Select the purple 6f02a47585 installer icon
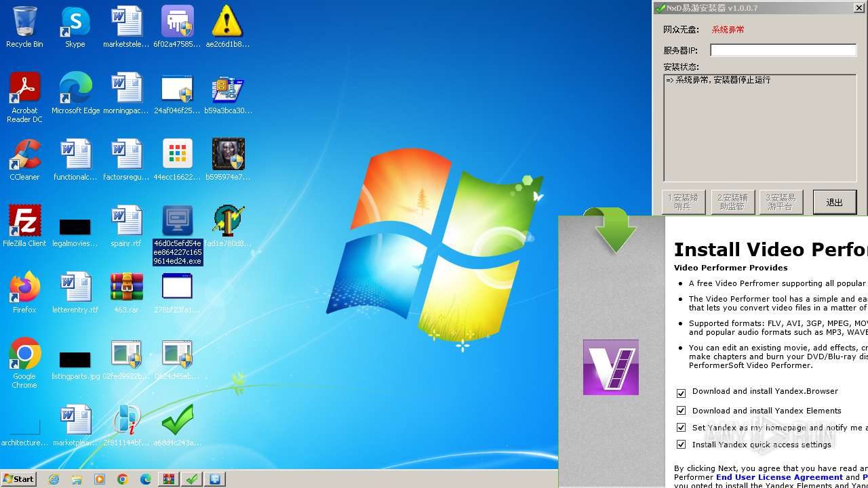Image resolution: width=868 pixels, height=488 pixels. [x=177, y=27]
